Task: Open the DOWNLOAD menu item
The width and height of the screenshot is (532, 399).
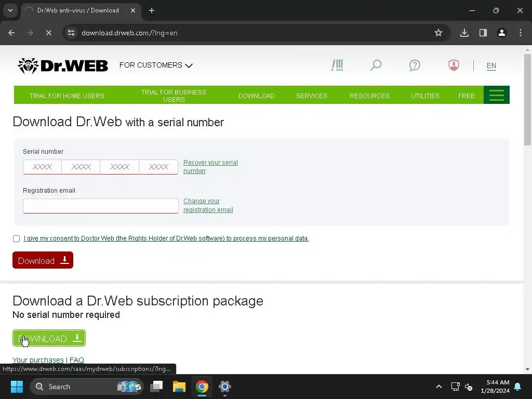Action: (x=257, y=96)
